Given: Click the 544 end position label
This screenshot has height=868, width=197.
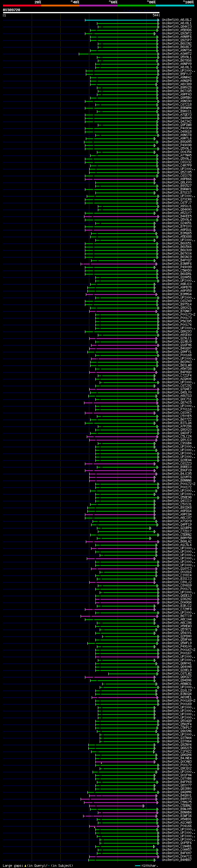Looking at the screenshot, I should click(x=155, y=15).
